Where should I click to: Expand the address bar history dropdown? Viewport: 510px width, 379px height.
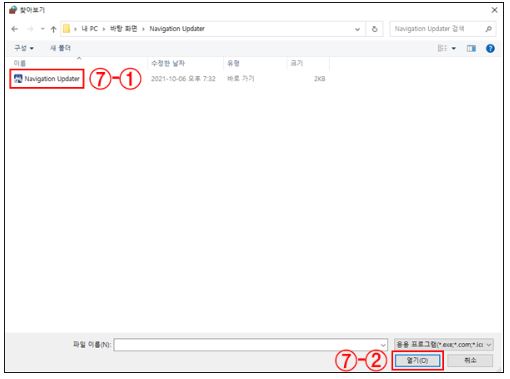click(x=357, y=29)
